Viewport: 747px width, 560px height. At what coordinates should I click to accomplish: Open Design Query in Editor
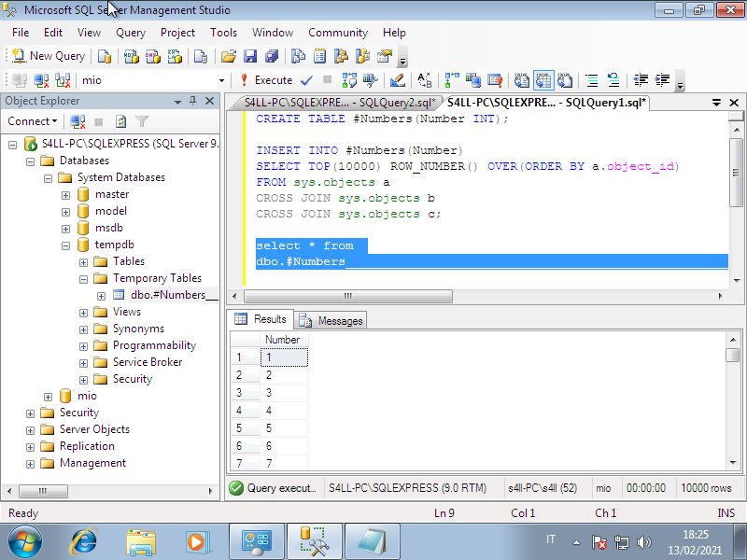tap(398, 80)
